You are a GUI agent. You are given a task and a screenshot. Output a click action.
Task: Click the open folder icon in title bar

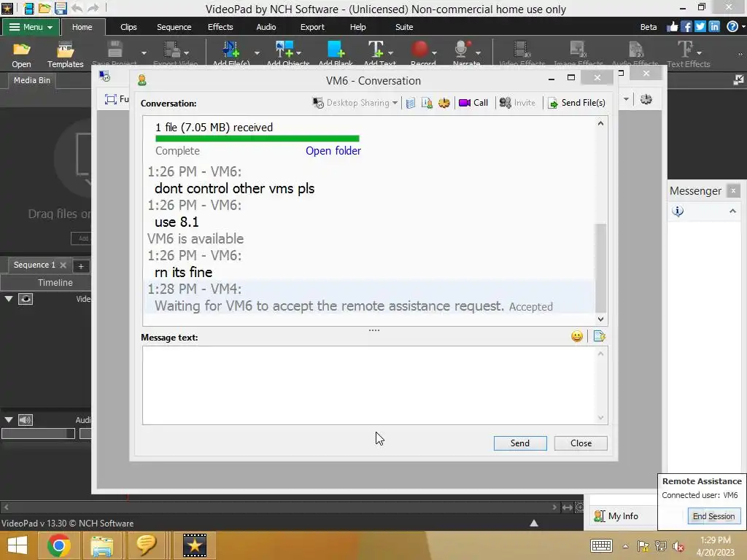(44, 8)
